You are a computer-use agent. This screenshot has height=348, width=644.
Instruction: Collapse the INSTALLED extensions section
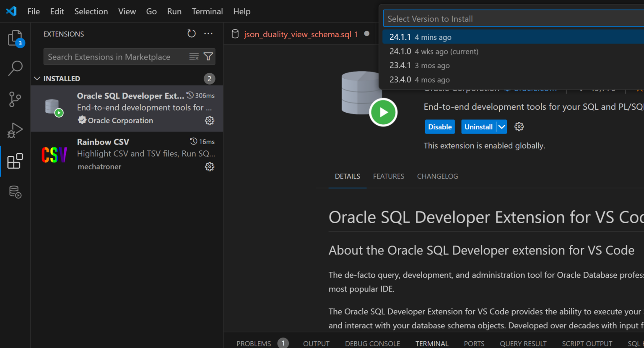[37, 78]
